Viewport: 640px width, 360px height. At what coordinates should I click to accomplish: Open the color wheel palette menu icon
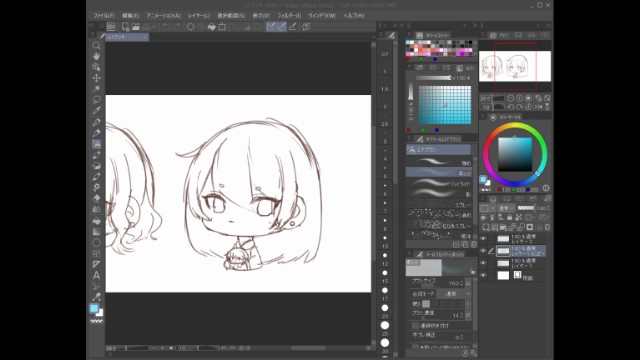(x=483, y=117)
